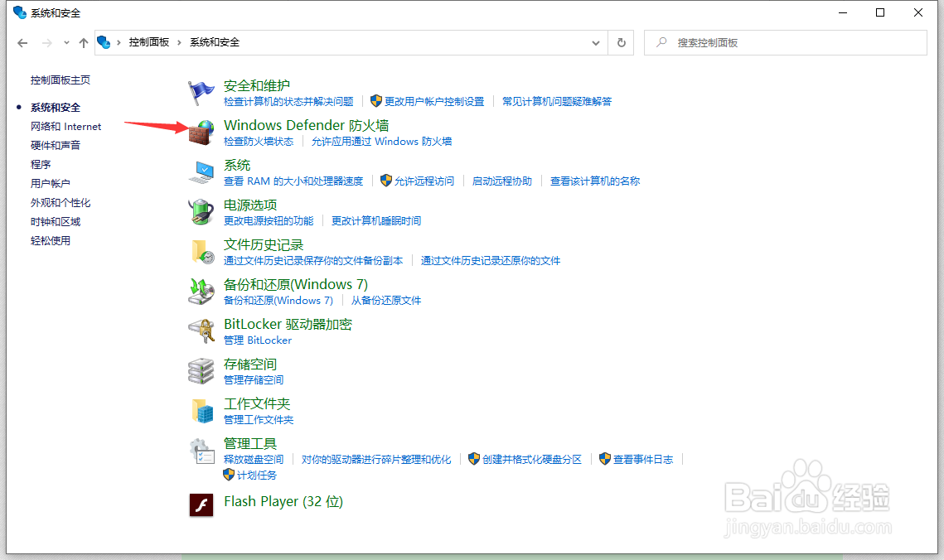944x560 pixels.
Task: Select 程序 category in sidebar
Action: coord(41,164)
